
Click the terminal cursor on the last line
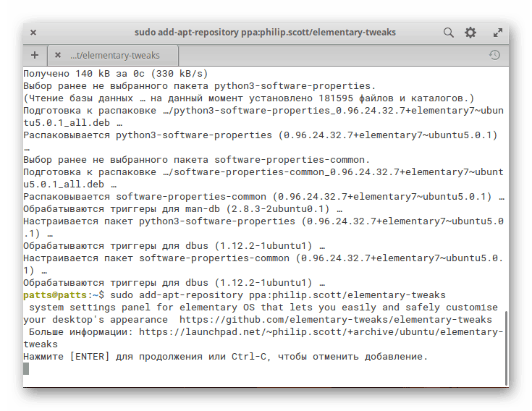click(27, 368)
